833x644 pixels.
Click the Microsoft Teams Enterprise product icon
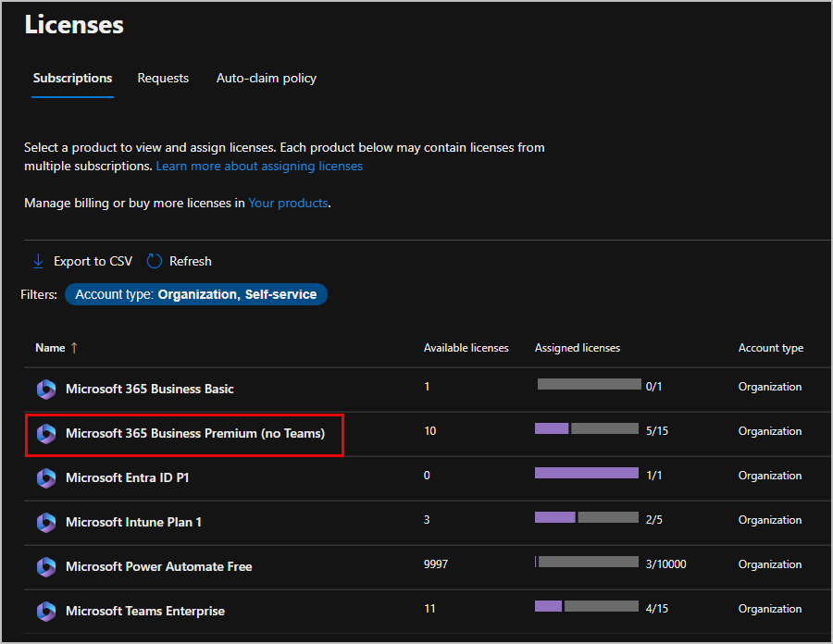click(46, 612)
